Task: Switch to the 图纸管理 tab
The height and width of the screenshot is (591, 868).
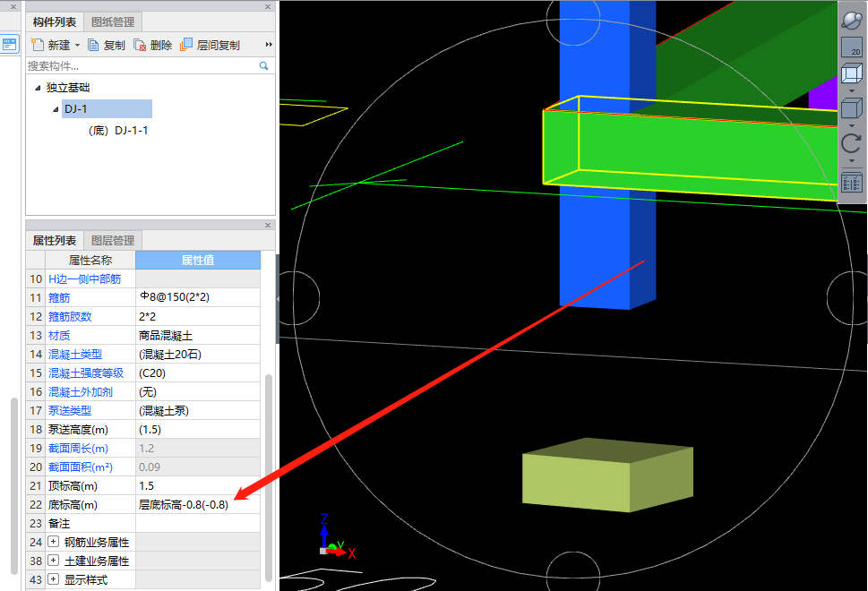Action: click(113, 22)
